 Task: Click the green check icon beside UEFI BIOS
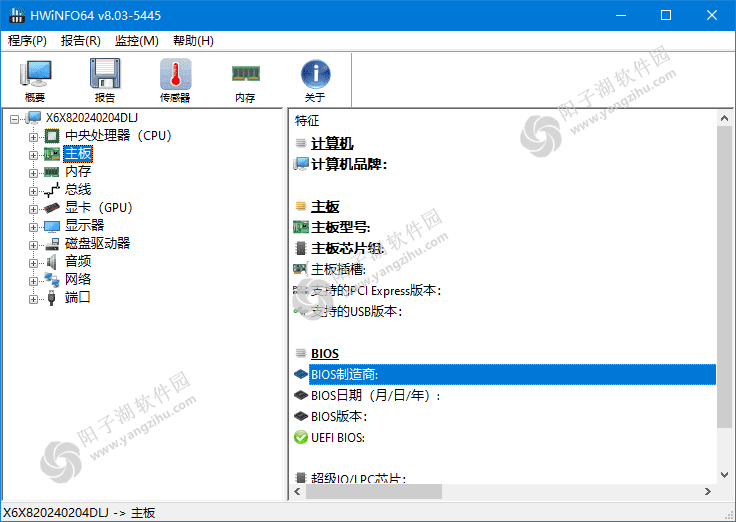point(301,437)
